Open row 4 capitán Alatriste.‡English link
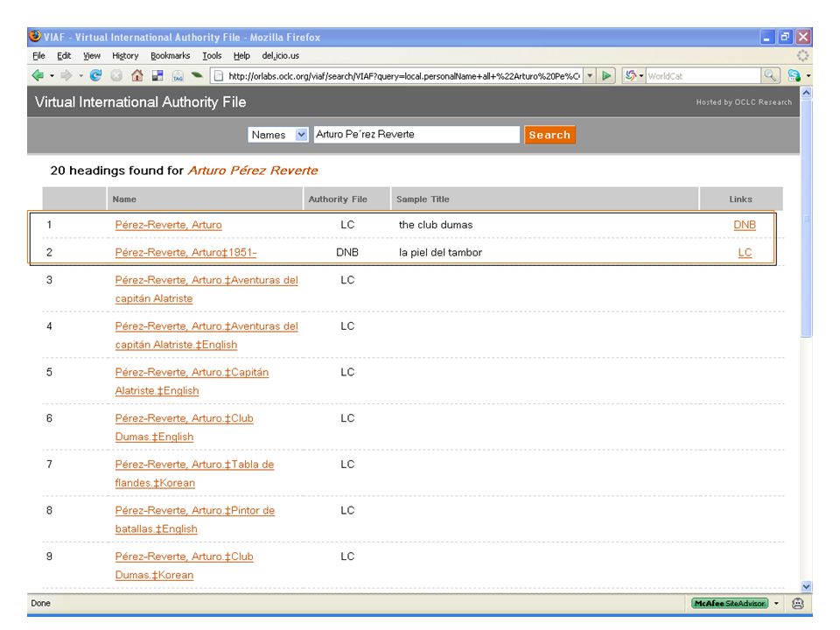This screenshot has height=630, width=840. [x=206, y=335]
